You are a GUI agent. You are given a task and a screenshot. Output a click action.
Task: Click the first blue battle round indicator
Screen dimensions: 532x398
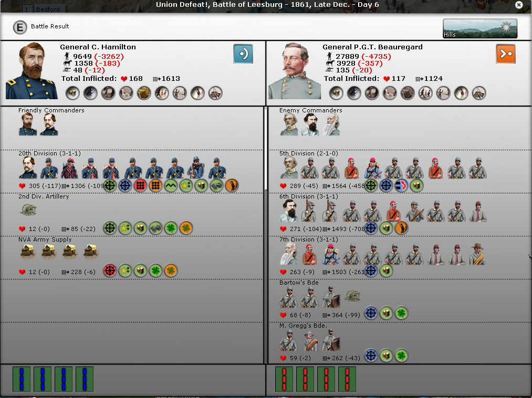[22, 379]
